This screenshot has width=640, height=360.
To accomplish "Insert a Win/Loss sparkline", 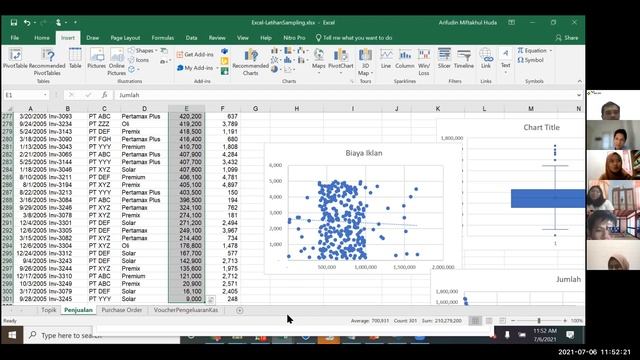I will (x=424, y=62).
